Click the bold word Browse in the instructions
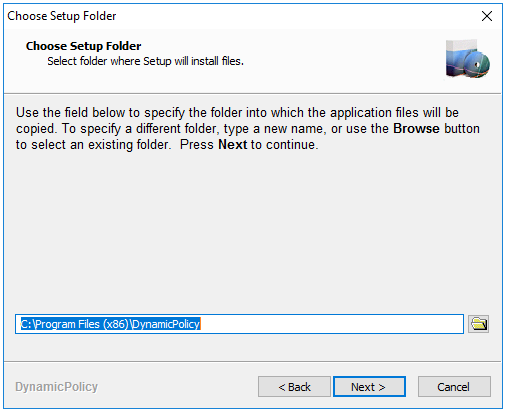The height and width of the screenshot is (413, 507). [416, 129]
